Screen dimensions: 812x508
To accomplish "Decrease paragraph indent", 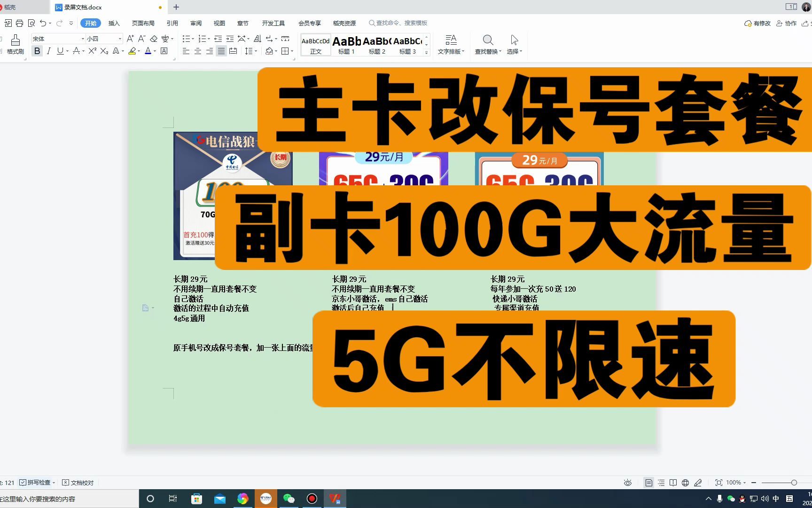I will 218,39.
